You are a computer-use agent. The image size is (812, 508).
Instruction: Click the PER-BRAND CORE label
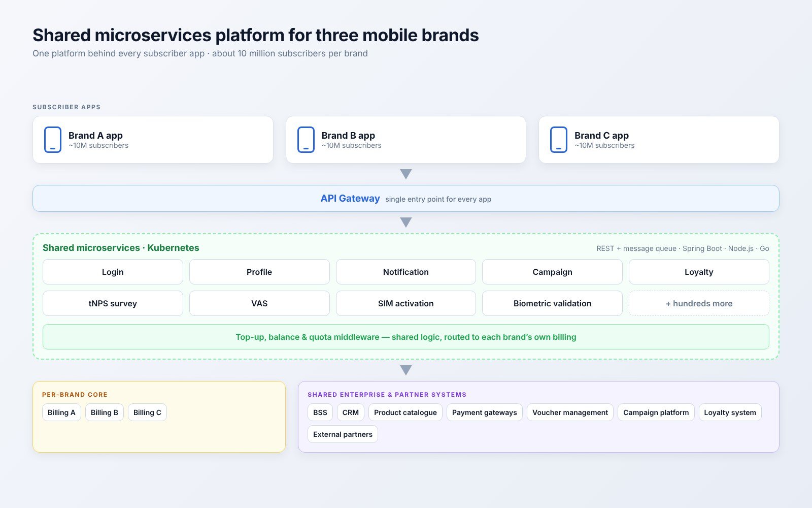point(75,395)
